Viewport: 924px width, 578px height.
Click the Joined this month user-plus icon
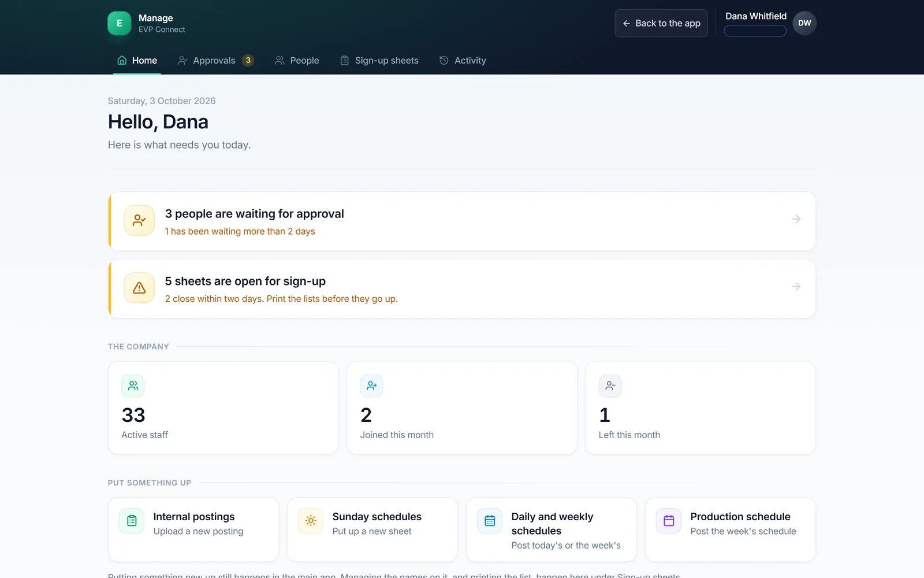click(x=371, y=386)
